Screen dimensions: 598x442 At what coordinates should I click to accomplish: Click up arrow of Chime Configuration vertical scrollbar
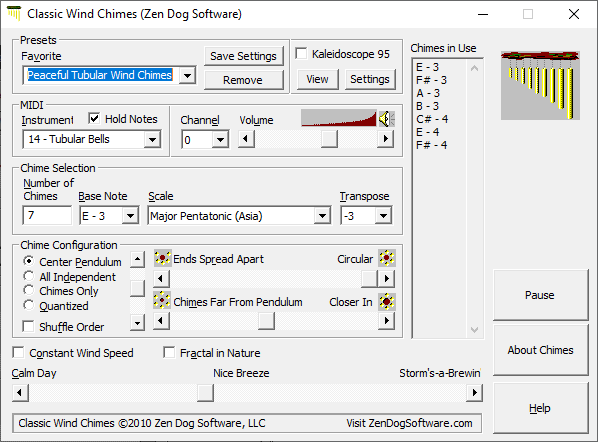pyautogui.click(x=137, y=260)
